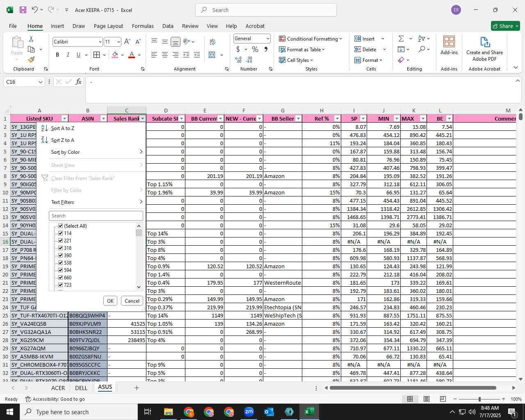Open Listed SKU filter dropdown
The width and height of the screenshot is (525, 420).
click(x=64, y=119)
